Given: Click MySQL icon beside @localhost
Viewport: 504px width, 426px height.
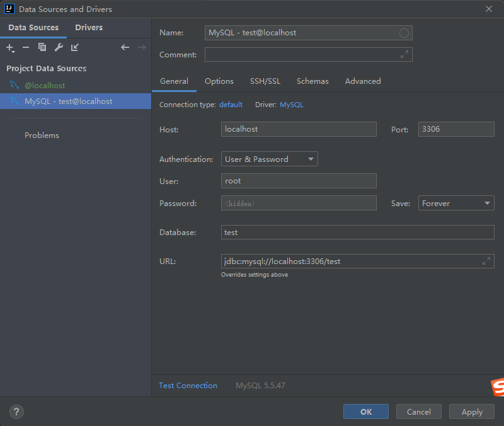Looking at the screenshot, I should [14, 85].
